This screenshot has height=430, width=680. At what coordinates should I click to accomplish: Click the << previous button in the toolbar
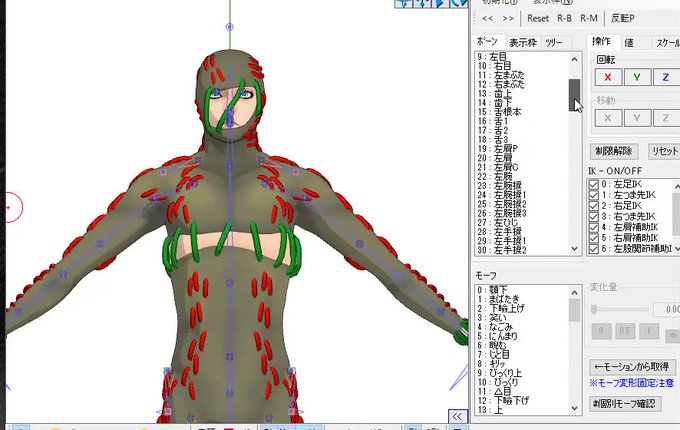click(488, 19)
